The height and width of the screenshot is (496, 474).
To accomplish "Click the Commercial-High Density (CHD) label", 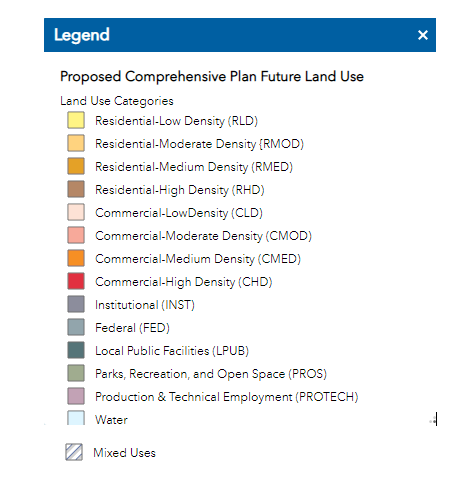I will 184,282.
